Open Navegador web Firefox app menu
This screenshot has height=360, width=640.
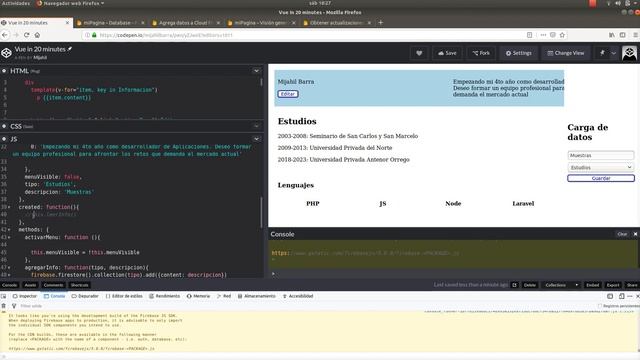(70, 3)
